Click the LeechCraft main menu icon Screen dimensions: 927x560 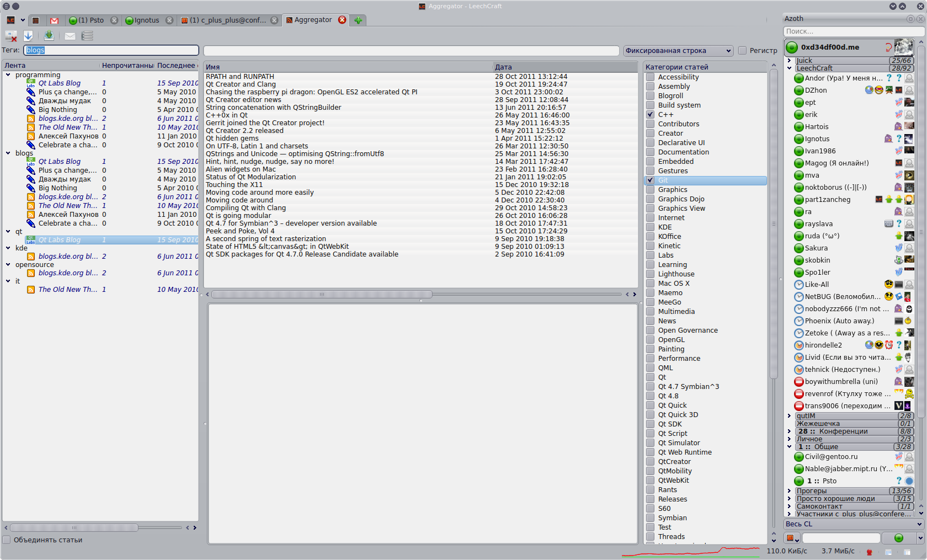[x=10, y=20]
